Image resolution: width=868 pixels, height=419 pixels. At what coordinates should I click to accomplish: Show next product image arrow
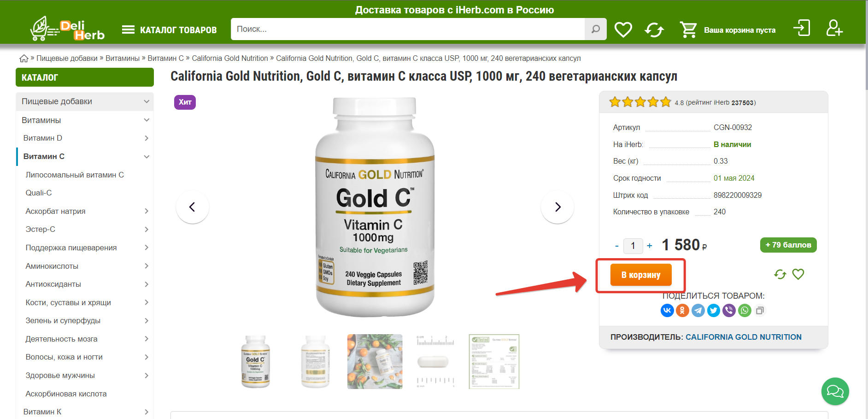click(557, 207)
